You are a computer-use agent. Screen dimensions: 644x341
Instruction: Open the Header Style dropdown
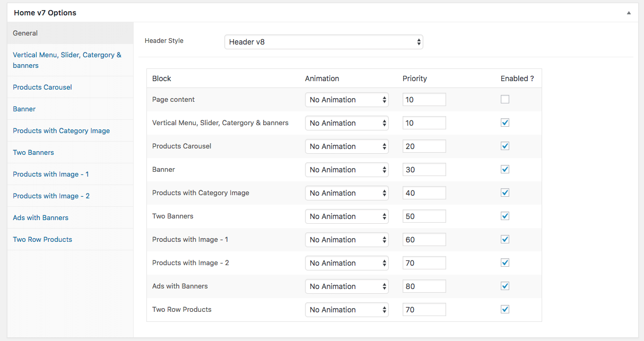coord(324,42)
